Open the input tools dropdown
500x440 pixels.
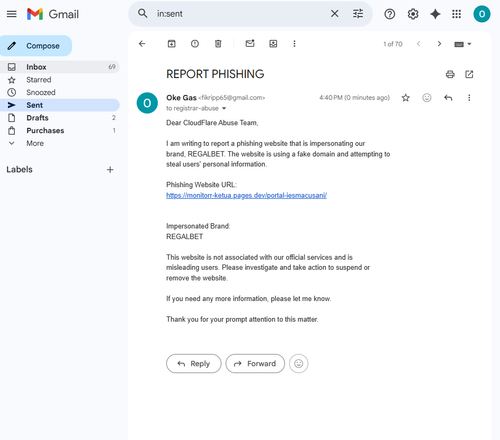(x=463, y=44)
